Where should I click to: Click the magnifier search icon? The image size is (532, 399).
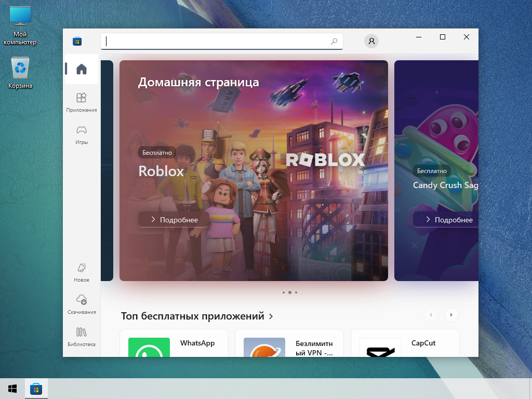click(x=334, y=42)
